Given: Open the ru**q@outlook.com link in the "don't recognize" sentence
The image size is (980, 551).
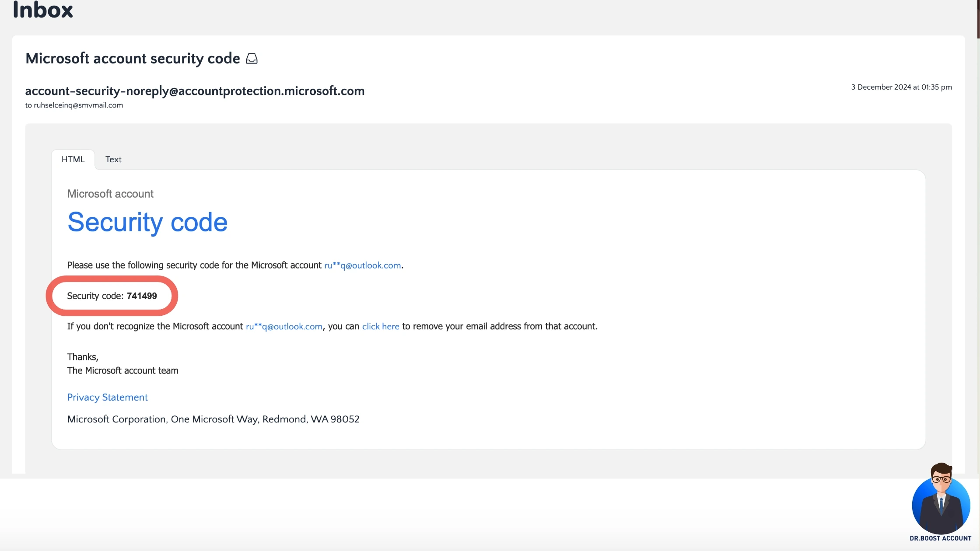Looking at the screenshot, I should click(x=284, y=326).
